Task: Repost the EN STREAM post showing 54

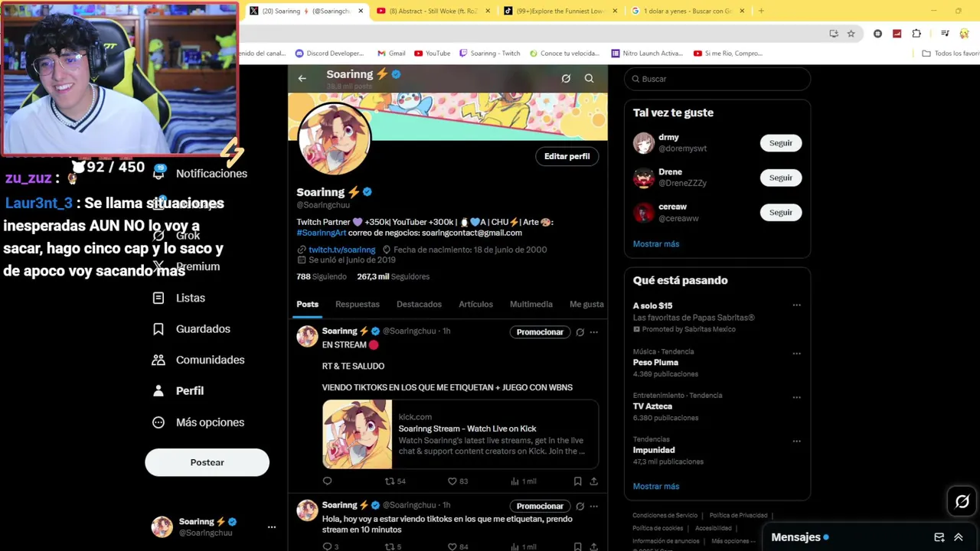Action: (395, 481)
